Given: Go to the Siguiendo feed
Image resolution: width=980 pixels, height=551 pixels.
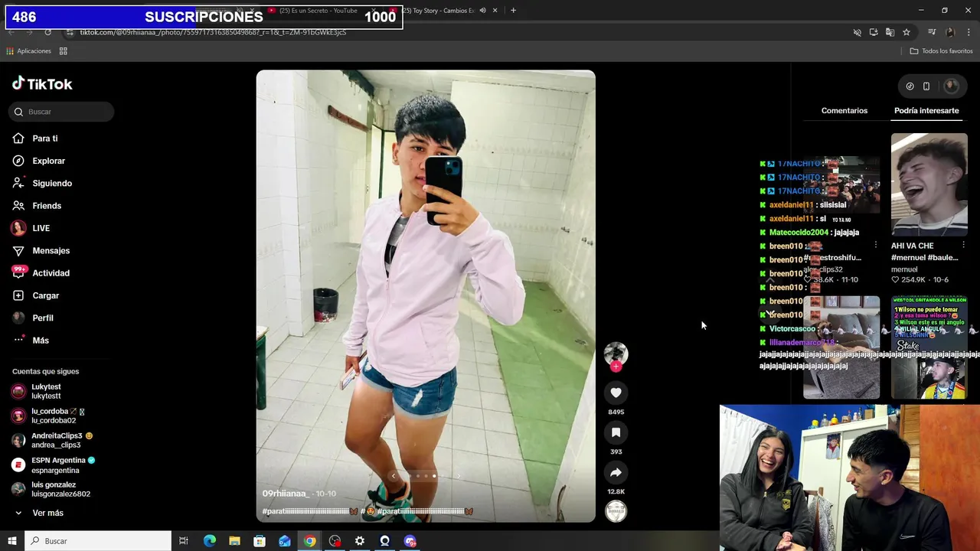Looking at the screenshot, I should point(42,184).
